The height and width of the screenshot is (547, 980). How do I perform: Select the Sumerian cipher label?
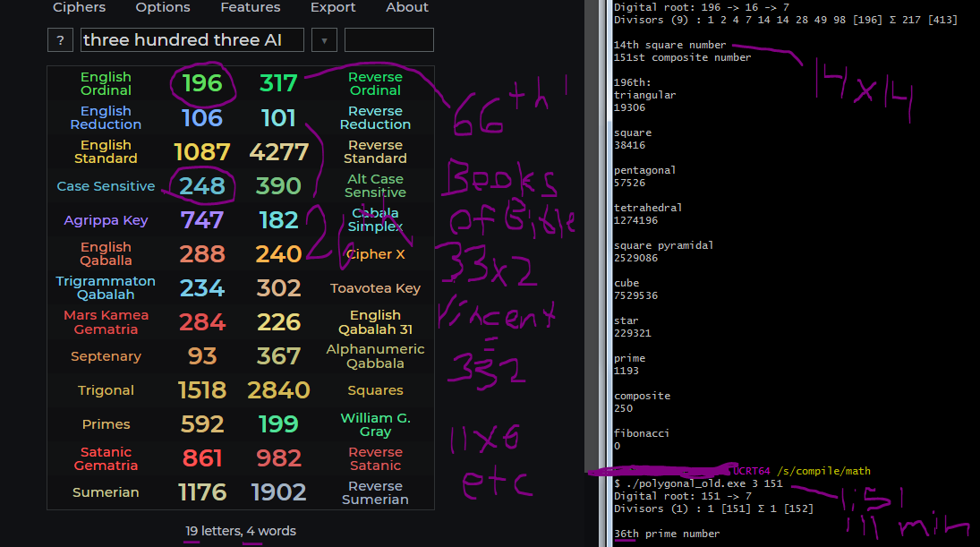[106, 492]
